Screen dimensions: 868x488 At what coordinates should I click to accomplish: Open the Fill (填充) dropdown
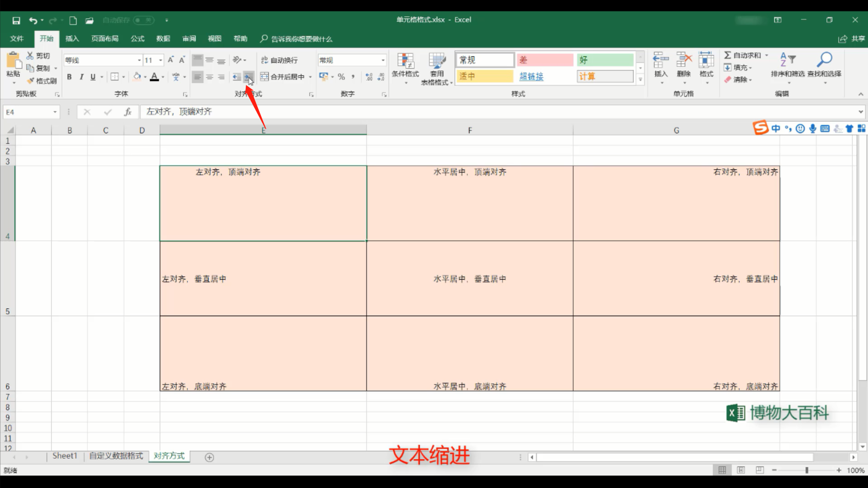[x=738, y=67]
